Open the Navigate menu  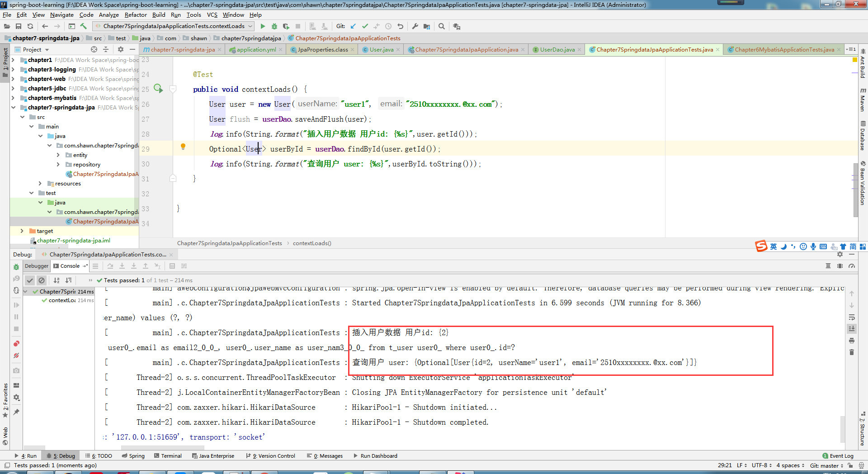62,14
